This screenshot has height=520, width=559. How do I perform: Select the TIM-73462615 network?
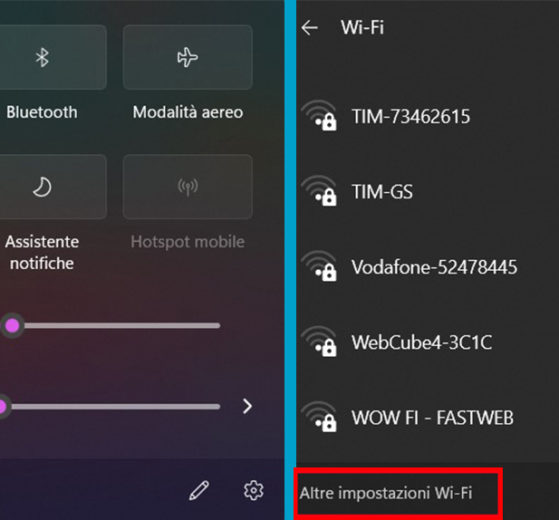point(427,116)
